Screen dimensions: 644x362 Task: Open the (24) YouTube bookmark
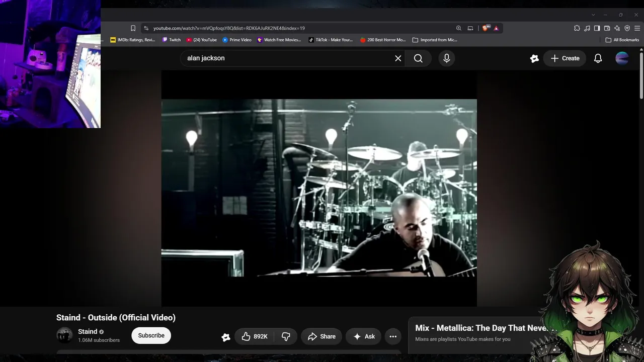[202, 40]
